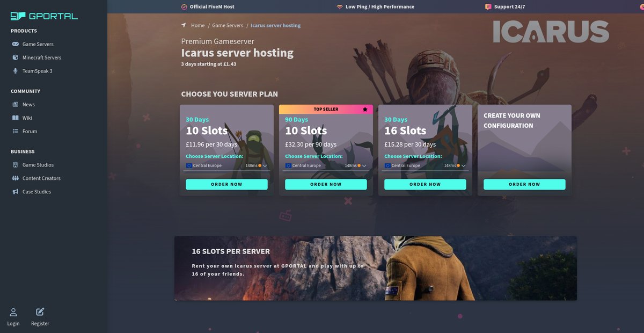
Task: Click the Login user icon
Action: point(13,312)
